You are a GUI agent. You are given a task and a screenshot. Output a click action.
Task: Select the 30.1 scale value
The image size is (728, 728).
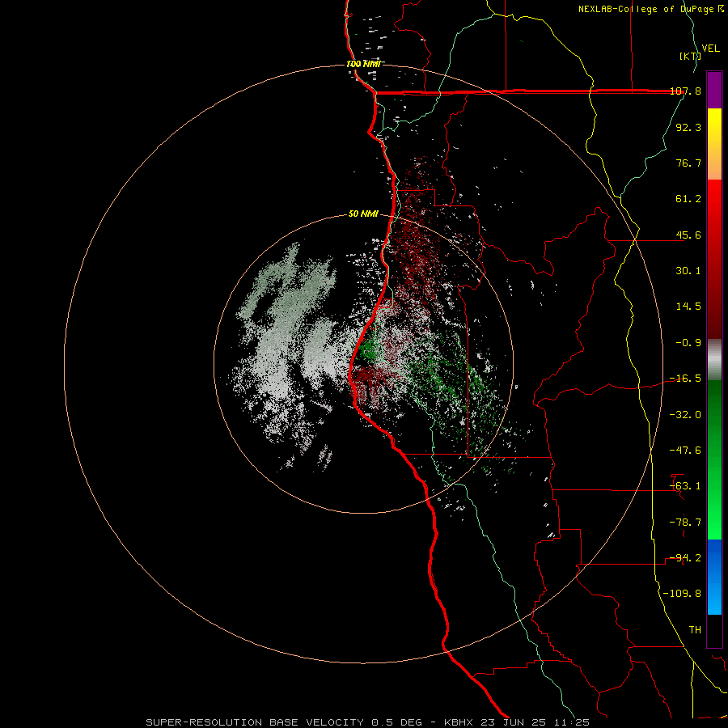click(x=688, y=271)
